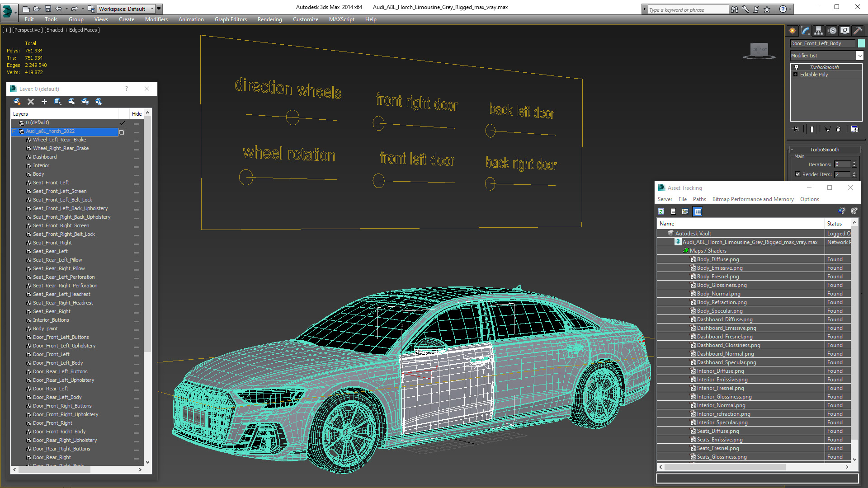Click Remove Modifier trash icon
The height and width of the screenshot is (488, 868).
(x=839, y=129)
